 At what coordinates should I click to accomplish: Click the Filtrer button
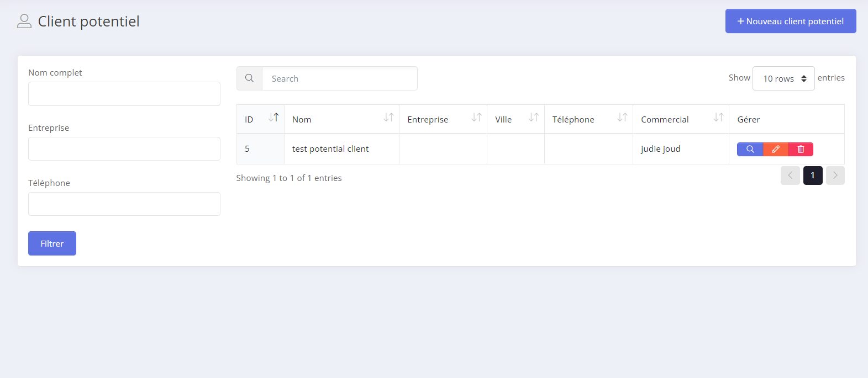(52, 243)
